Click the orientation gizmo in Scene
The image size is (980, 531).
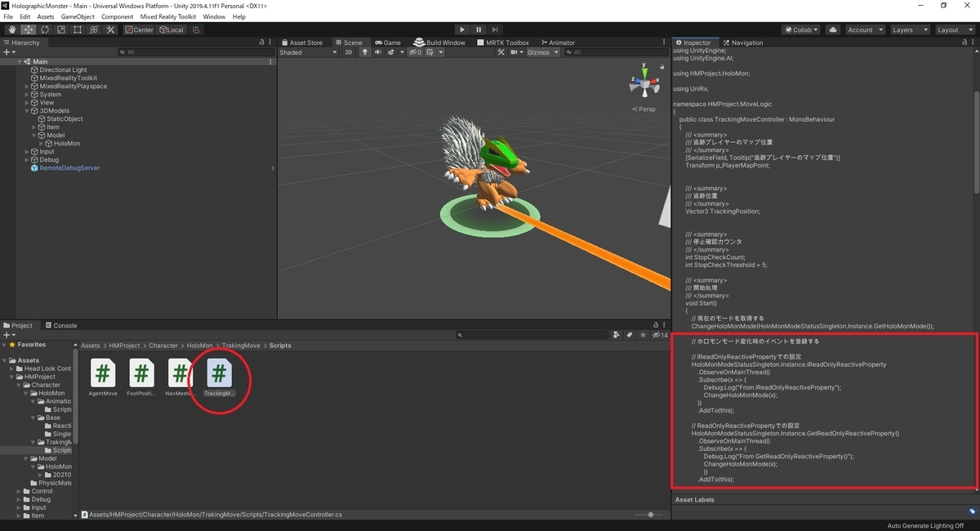(x=644, y=83)
